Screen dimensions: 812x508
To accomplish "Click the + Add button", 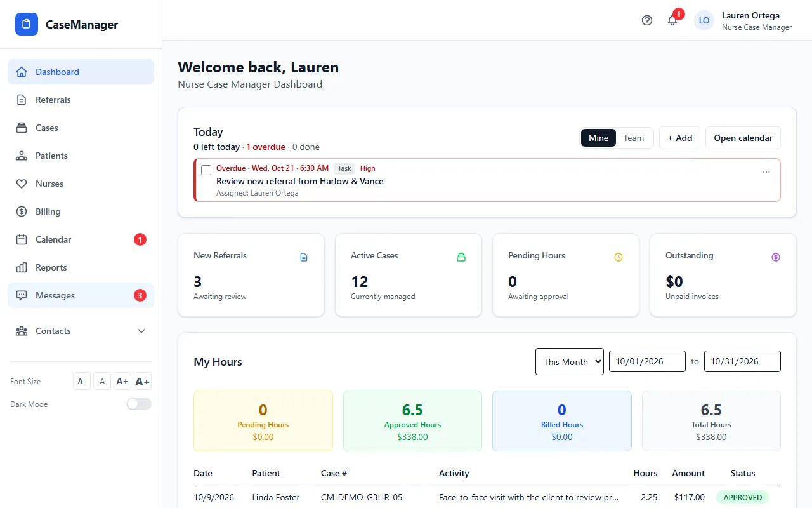I will point(679,138).
